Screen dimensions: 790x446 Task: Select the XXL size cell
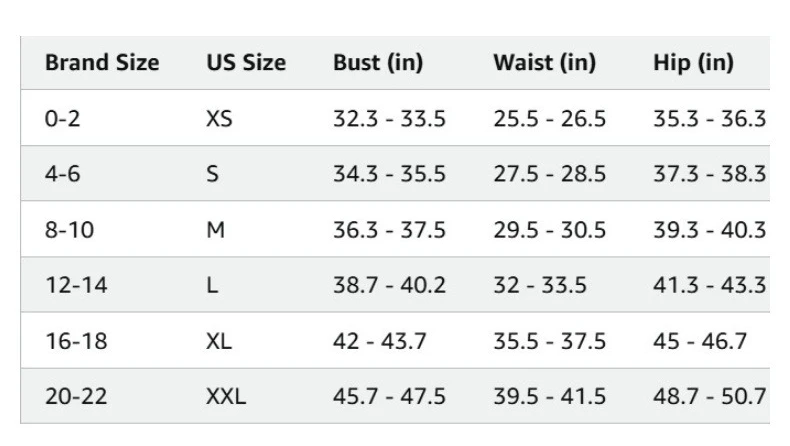[226, 396]
